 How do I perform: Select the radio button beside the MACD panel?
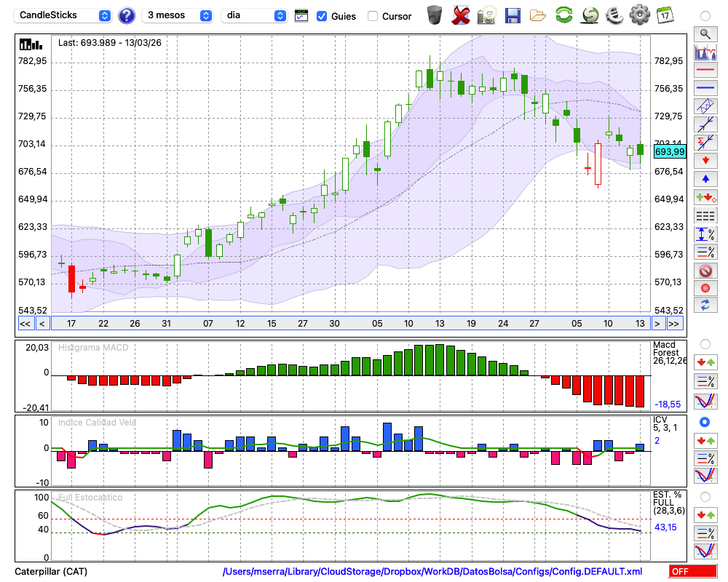click(x=705, y=343)
